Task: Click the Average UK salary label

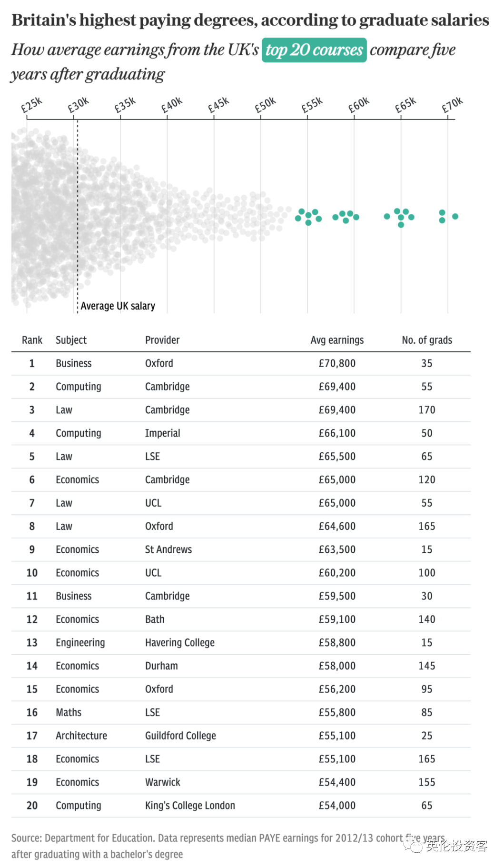Action: coord(118,306)
